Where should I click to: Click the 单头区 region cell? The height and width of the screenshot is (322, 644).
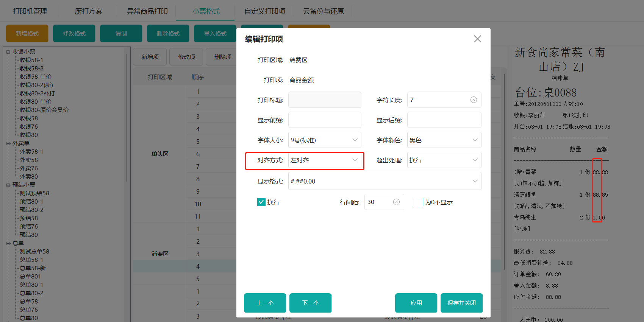pos(160,154)
